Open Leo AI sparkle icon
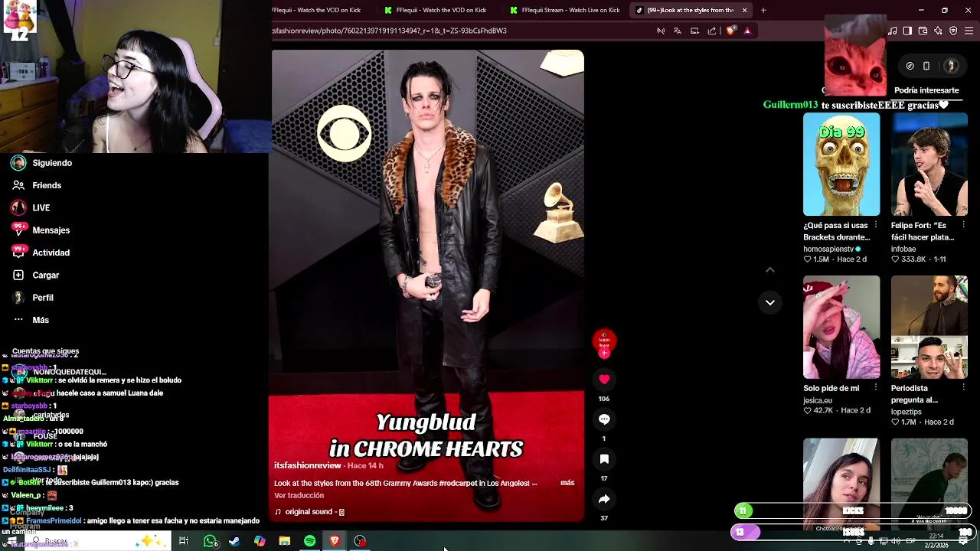This screenshot has height=551, width=980. pos(938,31)
